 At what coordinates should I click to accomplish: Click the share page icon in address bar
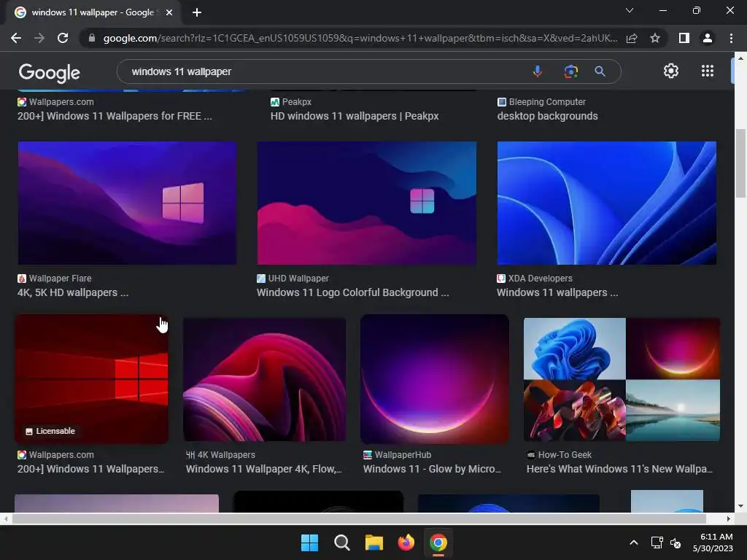[632, 38]
